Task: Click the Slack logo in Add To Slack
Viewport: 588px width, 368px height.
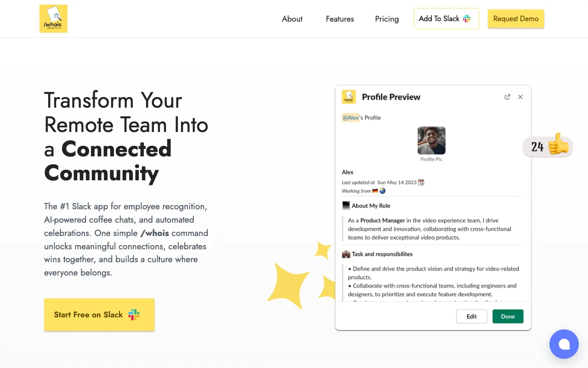Action: 467,19
